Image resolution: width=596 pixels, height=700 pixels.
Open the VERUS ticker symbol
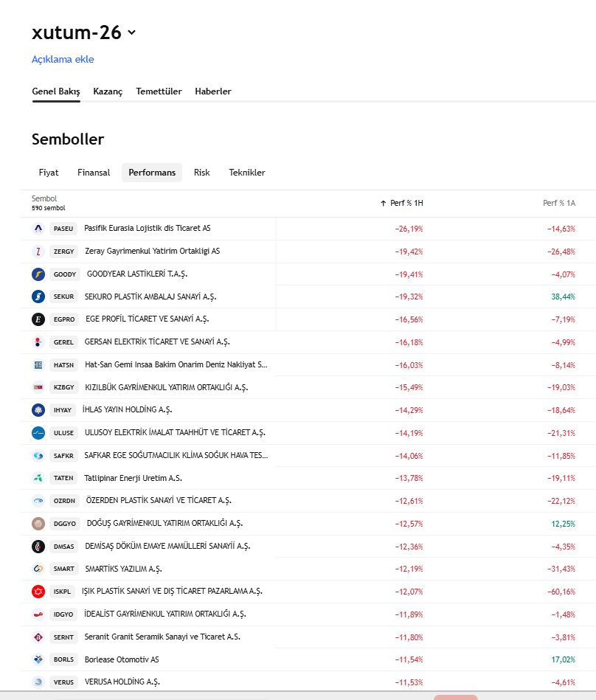[64, 682]
